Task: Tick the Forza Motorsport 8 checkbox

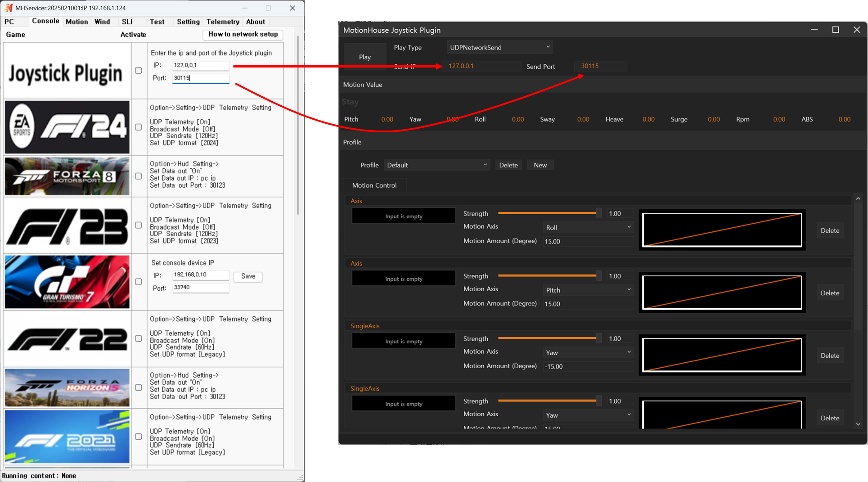Action: [139, 176]
